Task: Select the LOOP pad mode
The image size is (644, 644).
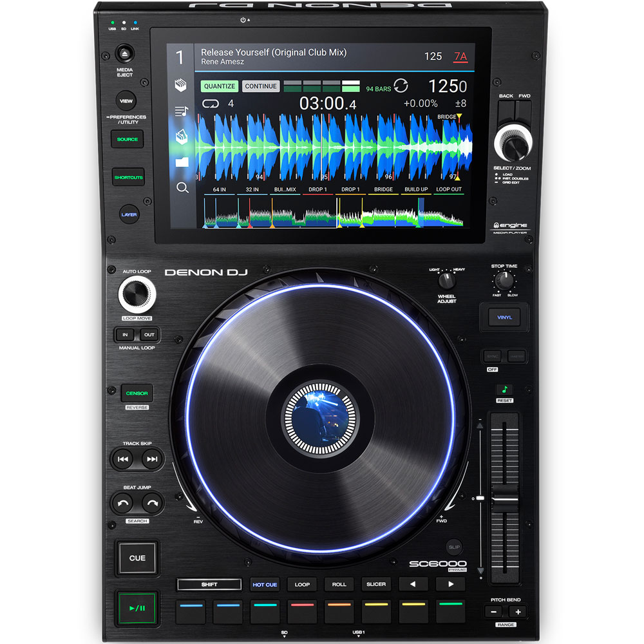Action: coord(302,584)
